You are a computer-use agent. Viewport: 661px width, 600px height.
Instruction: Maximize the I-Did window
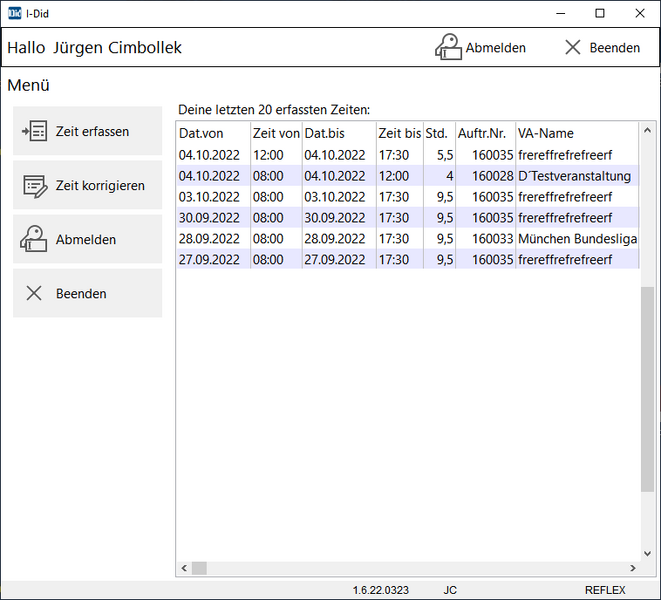point(600,13)
